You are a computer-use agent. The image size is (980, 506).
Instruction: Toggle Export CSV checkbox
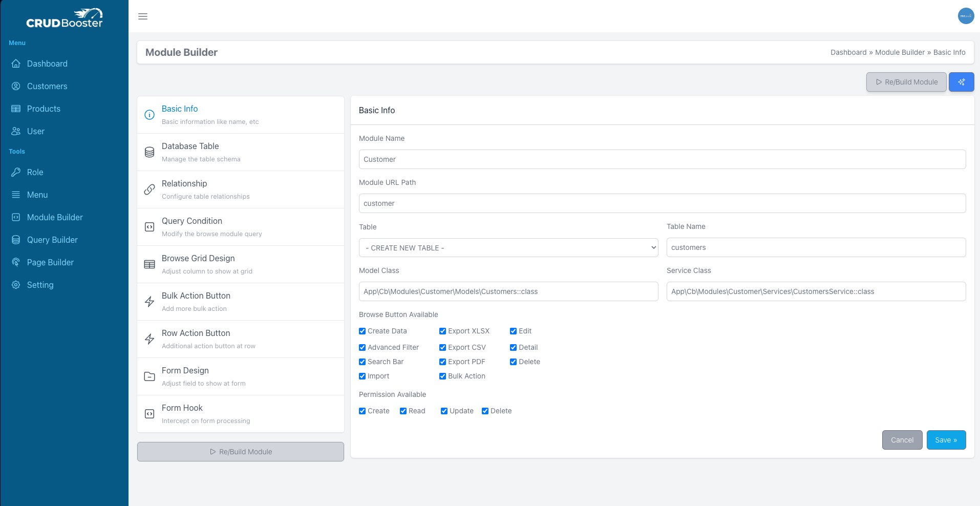point(442,347)
